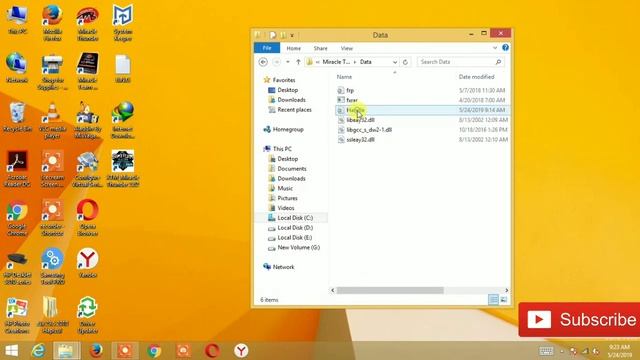The width and height of the screenshot is (640, 360).
Task: Select Downloads under Favorites
Action: click(x=291, y=100)
